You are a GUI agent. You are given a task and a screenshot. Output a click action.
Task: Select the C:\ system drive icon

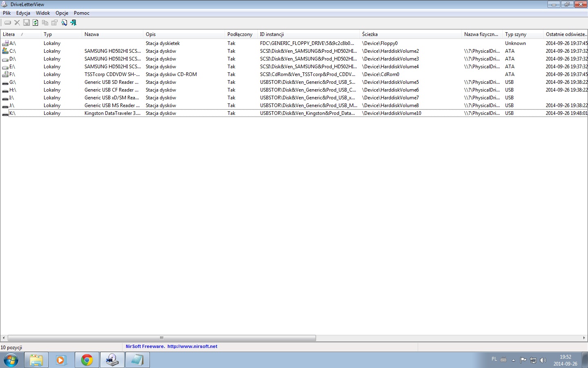(x=5, y=51)
